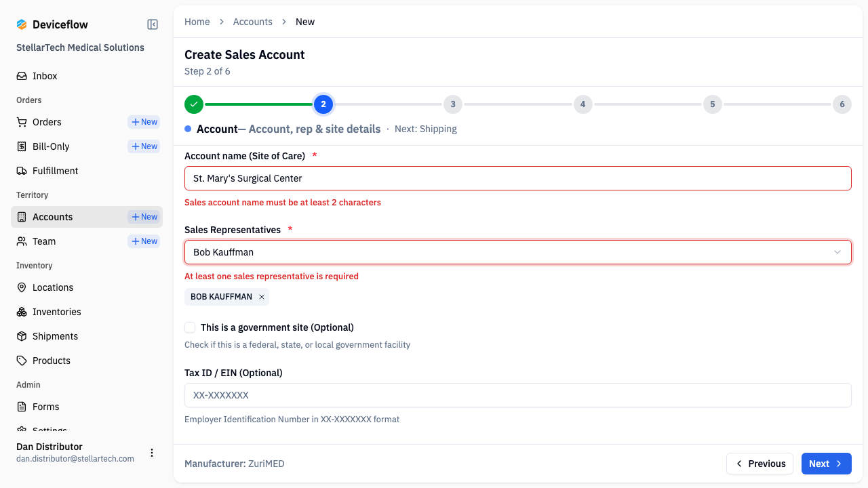Image resolution: width=868 pixels, height=488 pixels.
Task: Click the Locations pin icon
Action: [22, 287]
